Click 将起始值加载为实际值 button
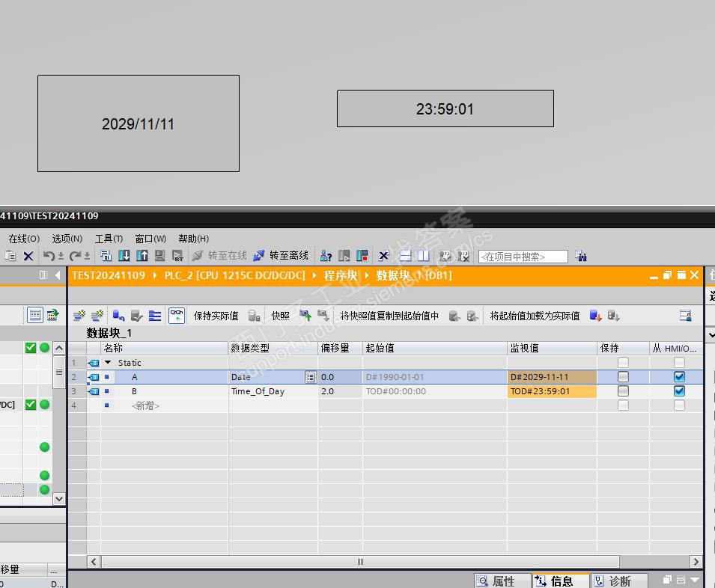Image resolution: width=715 pixels, height=588 pixels. tap(535, 316)
